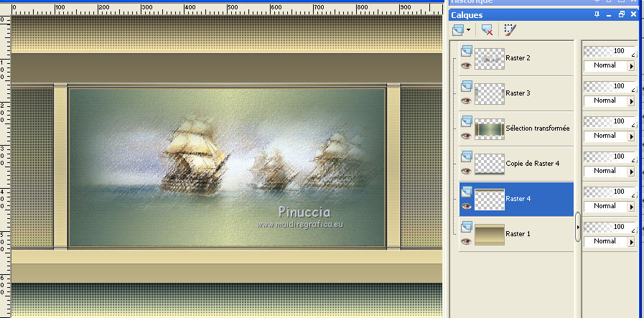The height and width of the screenshot is (318, 644).
Task: Select layer named Raster 3
Action: click(518, 93)
